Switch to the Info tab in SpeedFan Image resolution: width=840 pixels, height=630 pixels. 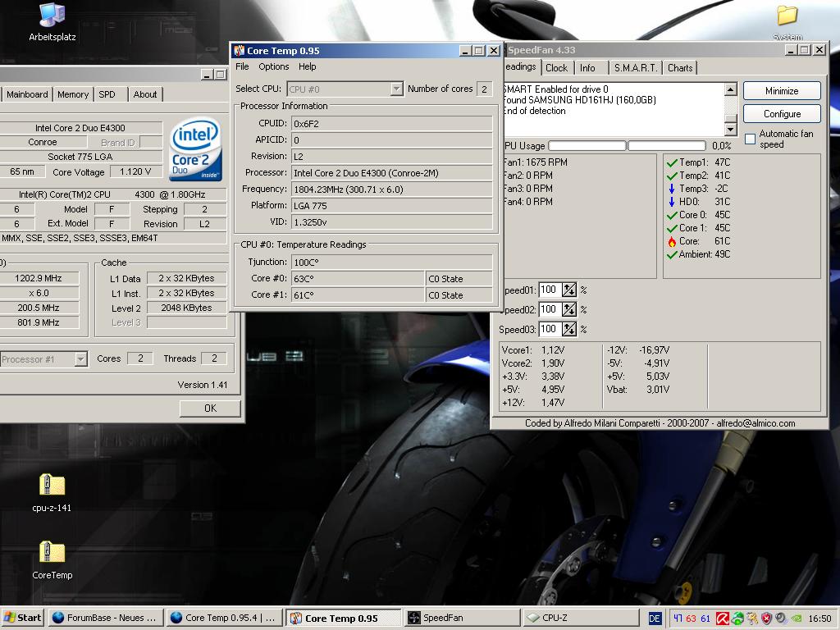click(x=587, y=68)
